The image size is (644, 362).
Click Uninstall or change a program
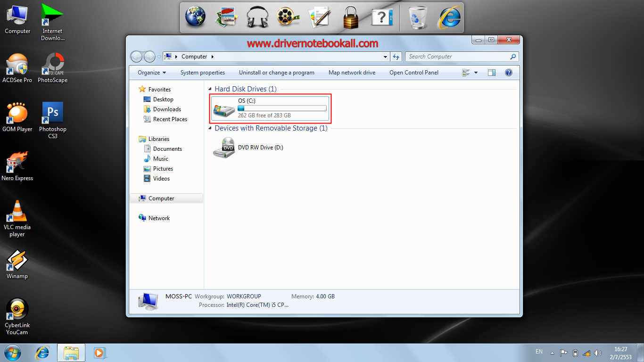277,73
